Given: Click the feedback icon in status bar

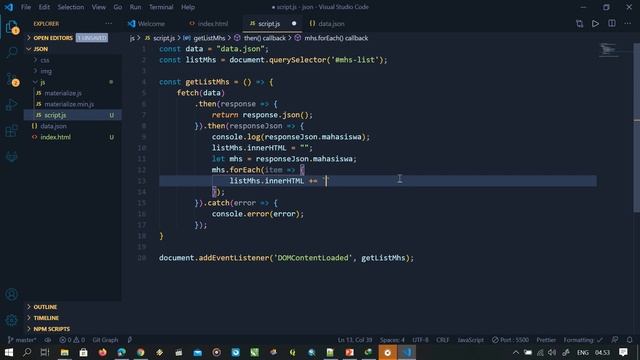Looking at the screenshot, I should point(615,340).
